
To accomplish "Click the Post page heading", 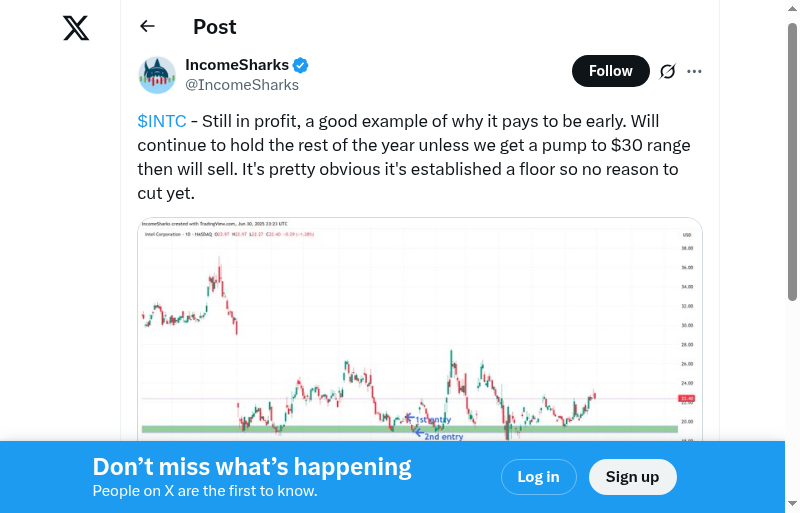I will point(215,27).
